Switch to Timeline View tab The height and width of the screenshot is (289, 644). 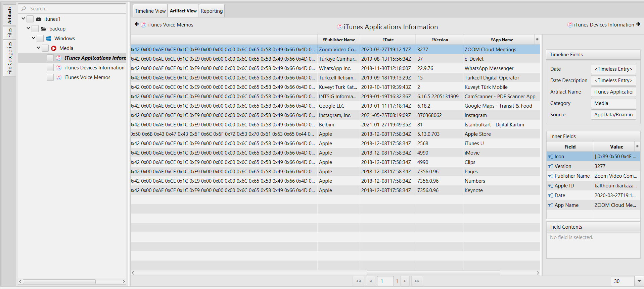click(x=150, y=11)
